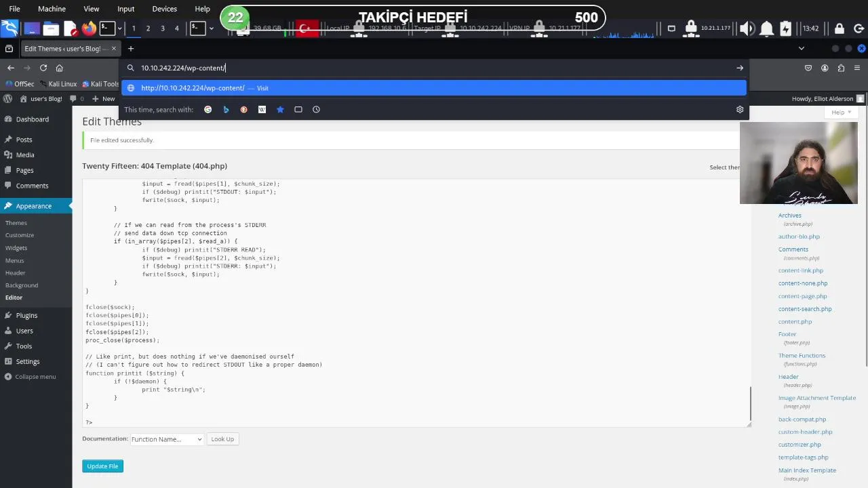This screenshot has width=868, height=488.
Task: Click the Update File button
Action: (102, 466)
